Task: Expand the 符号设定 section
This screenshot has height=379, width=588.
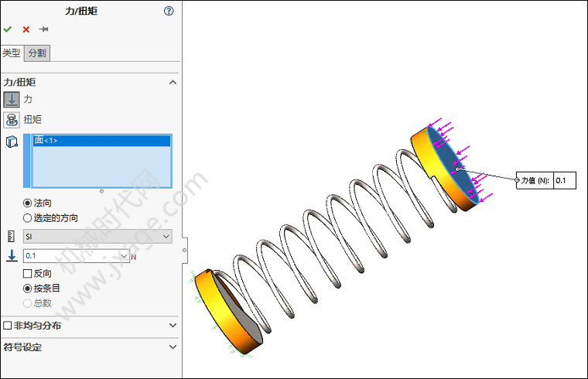Action: pos(173,347)
